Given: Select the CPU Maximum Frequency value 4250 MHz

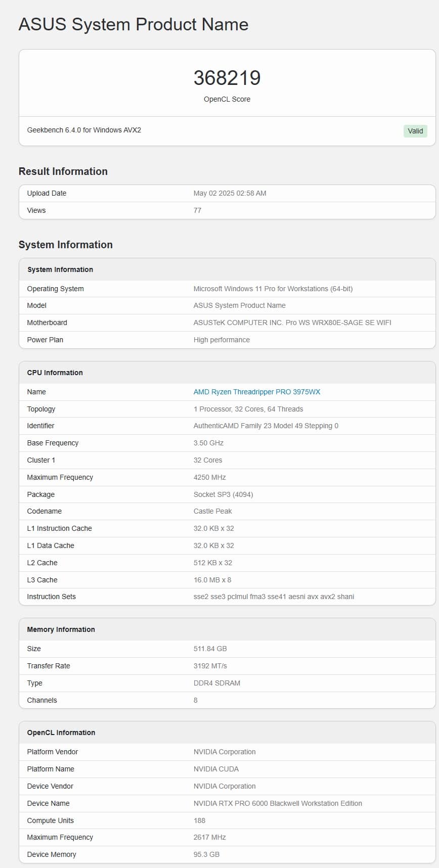Looking at the screenshot, I should [x=210, y=477].
